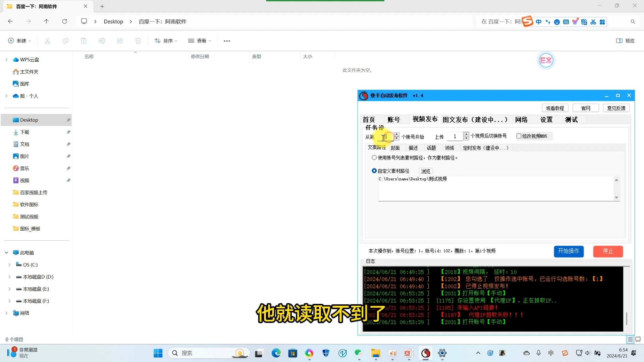This screenshot has width=644, height=362.
Task: Navigate back in File Explorer
Action: [x=10, y=21]
